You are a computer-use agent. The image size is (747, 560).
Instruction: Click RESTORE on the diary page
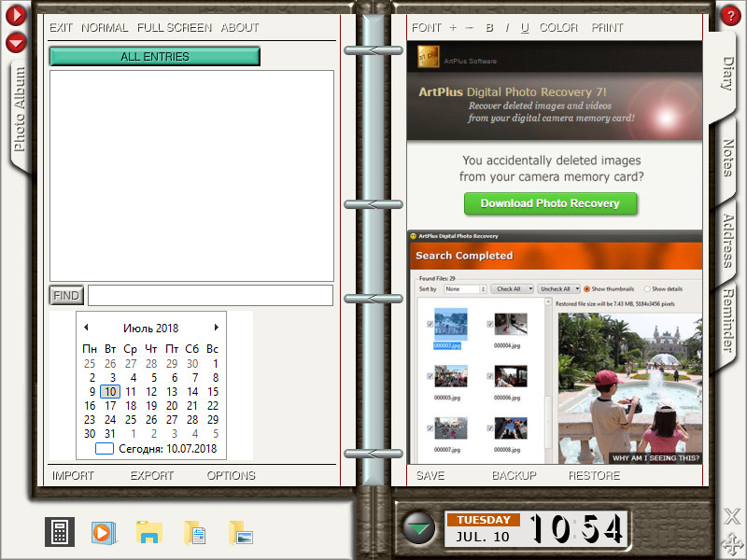pyautogui.click(x=594, y=476)
